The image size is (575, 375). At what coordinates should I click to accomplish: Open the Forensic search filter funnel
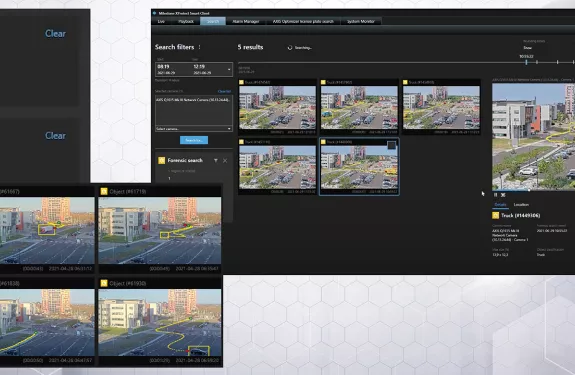(216, 161)
